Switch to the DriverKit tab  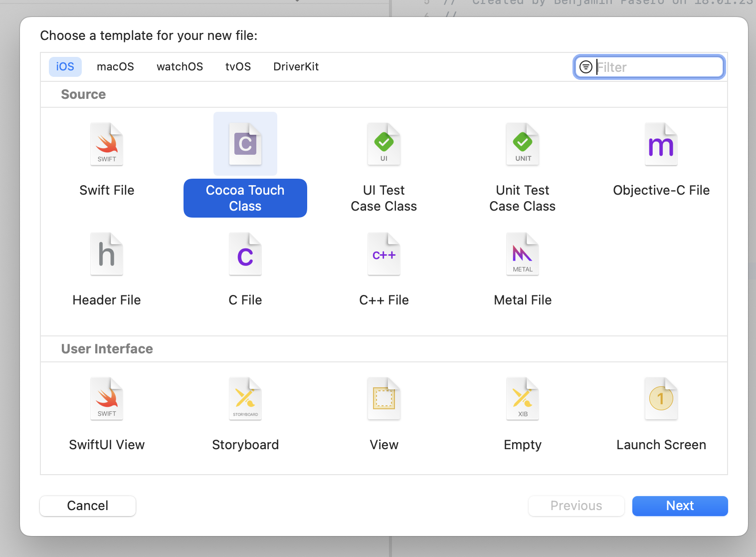(x=296, y=66)
